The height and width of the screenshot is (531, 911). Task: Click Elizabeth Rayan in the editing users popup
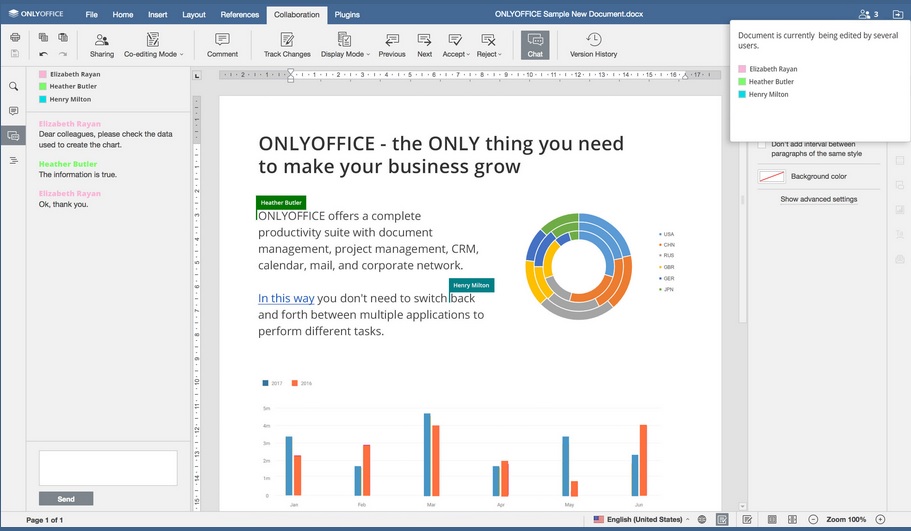[x=767, y=69]
